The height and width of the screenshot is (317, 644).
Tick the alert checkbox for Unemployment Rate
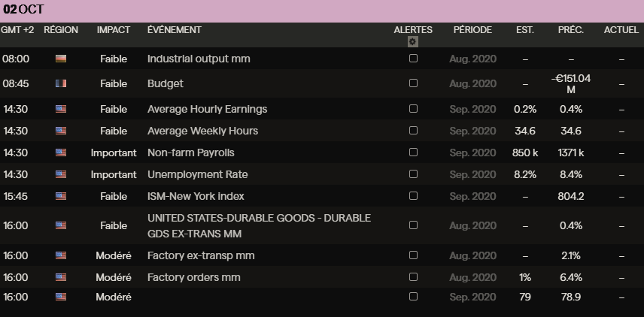click(413, 174)
